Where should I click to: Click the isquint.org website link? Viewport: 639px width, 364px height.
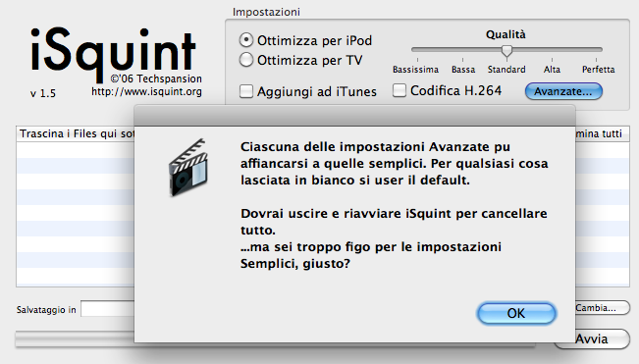[146, 91]
